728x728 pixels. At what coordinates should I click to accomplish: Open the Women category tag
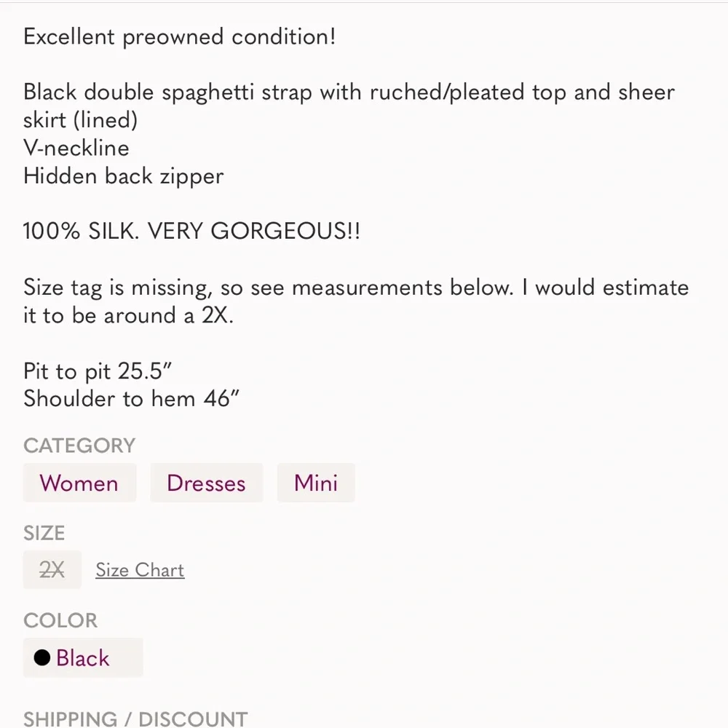(79, 483)
